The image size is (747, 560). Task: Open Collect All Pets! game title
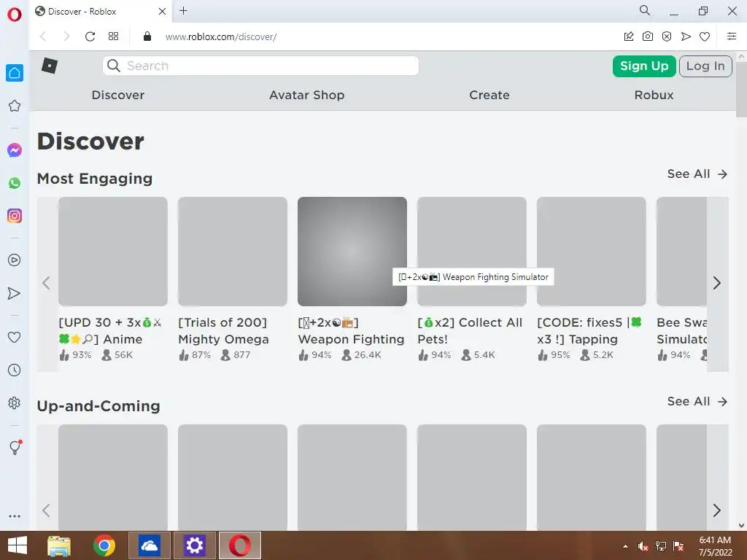coord(471,331)
